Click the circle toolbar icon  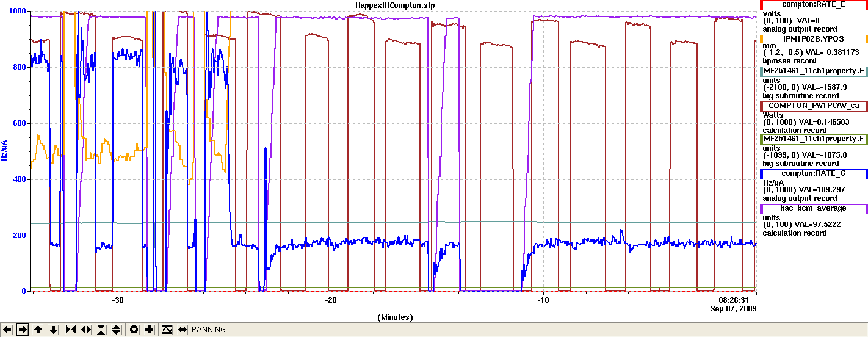click(134, 330)
